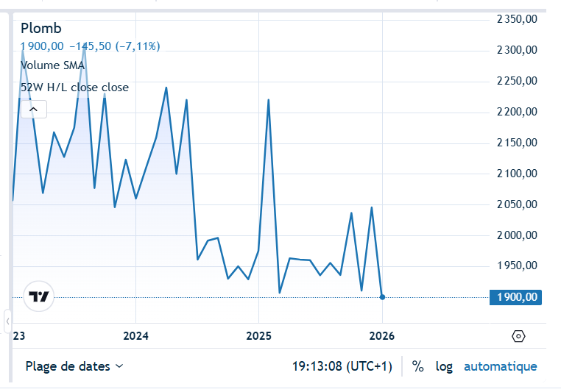Click the 2 200,00 price axis label

tap(517, 112)
